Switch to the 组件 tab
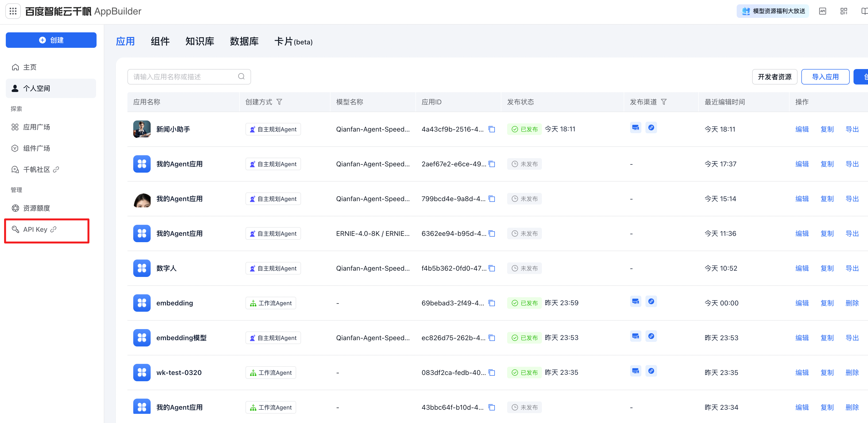 (160, 42)
